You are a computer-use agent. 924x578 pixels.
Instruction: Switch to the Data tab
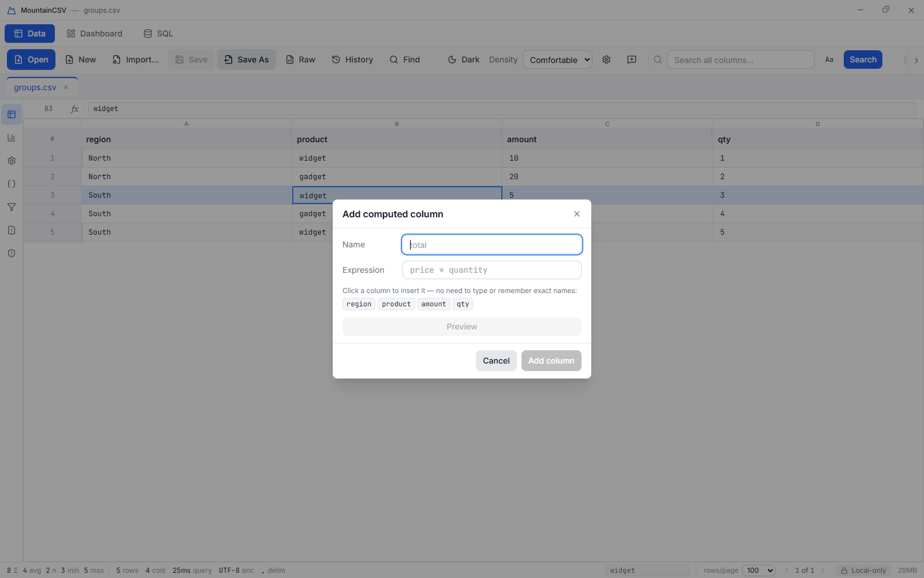(30, 34)
